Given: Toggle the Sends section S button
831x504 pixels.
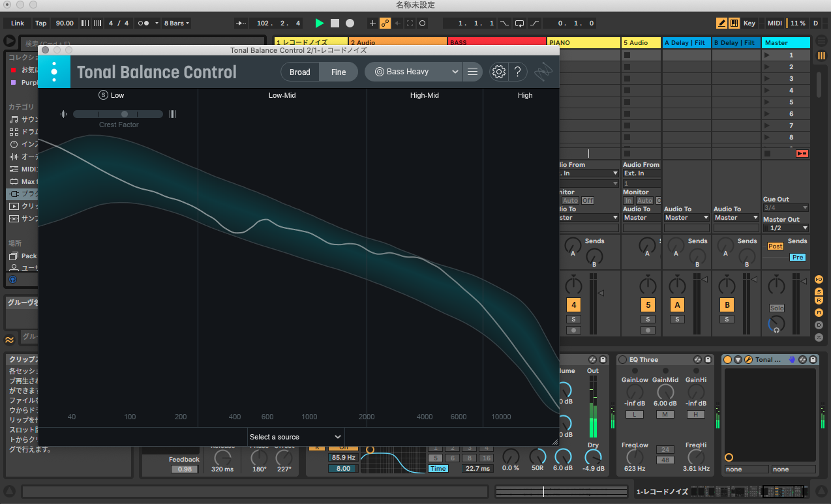Looking at the screenshot, I should pyautogui.click(x=819, y=291).
